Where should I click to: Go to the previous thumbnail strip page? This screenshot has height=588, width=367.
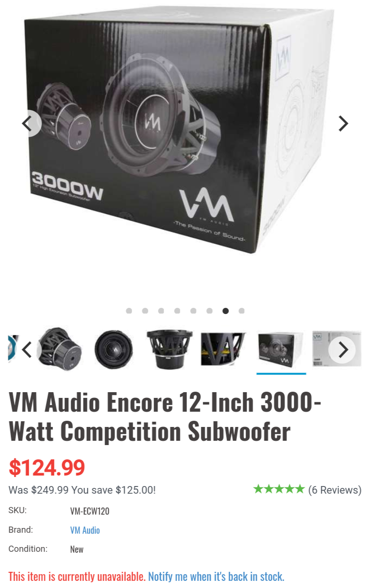(x=27, y=350)
